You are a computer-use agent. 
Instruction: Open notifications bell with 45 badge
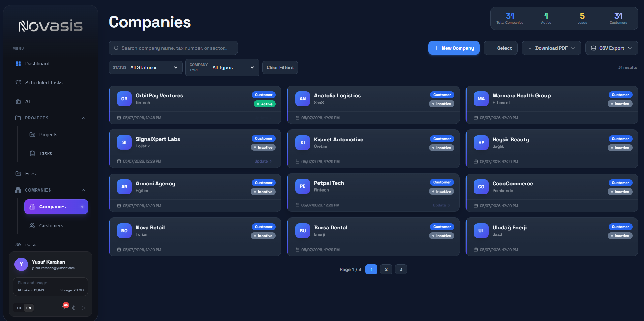tap(64, 307)
